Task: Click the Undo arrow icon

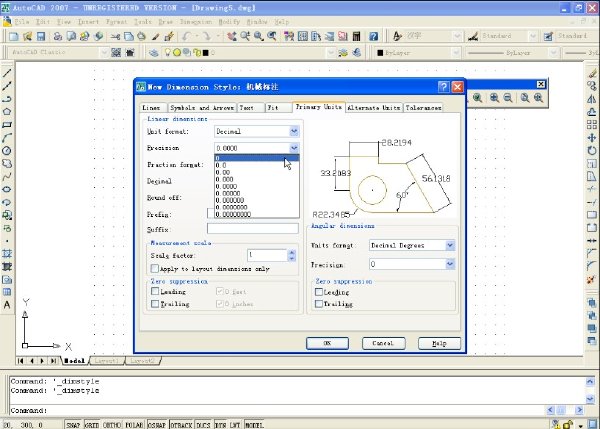Action: point(187,36)
